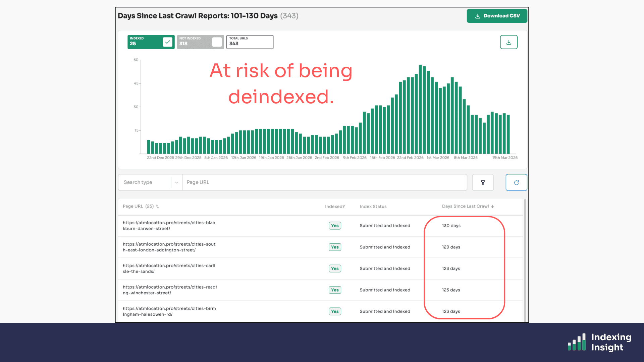This screenshot has width=644, height=362.
Task: Click the refresh icon button
Action: click(516, 183)
